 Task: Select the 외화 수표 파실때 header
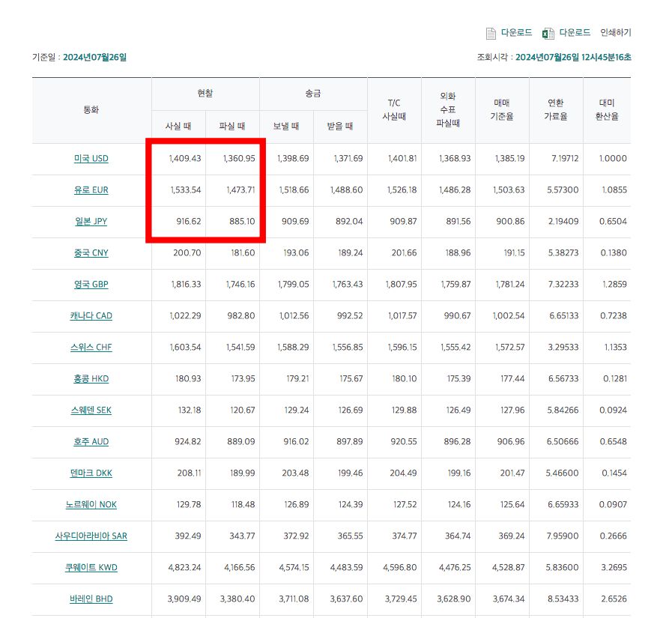pyautogui.click(x=448, y=109)
